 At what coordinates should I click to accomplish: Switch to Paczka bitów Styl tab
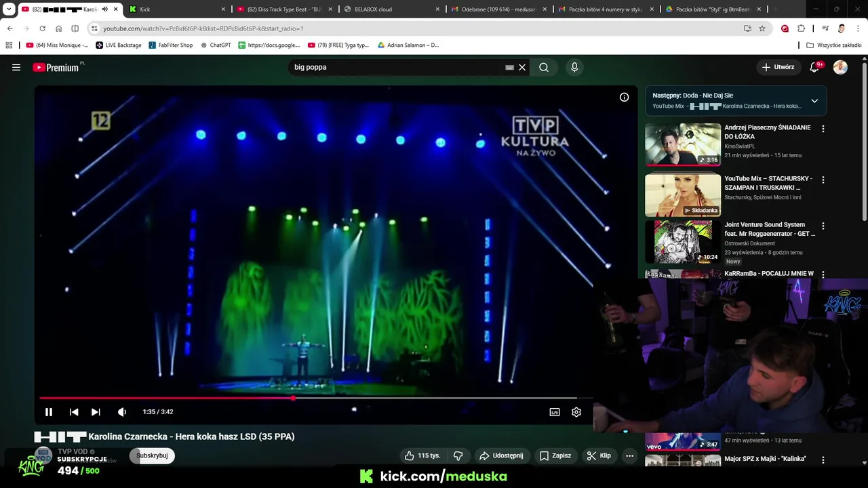point(713,9)
